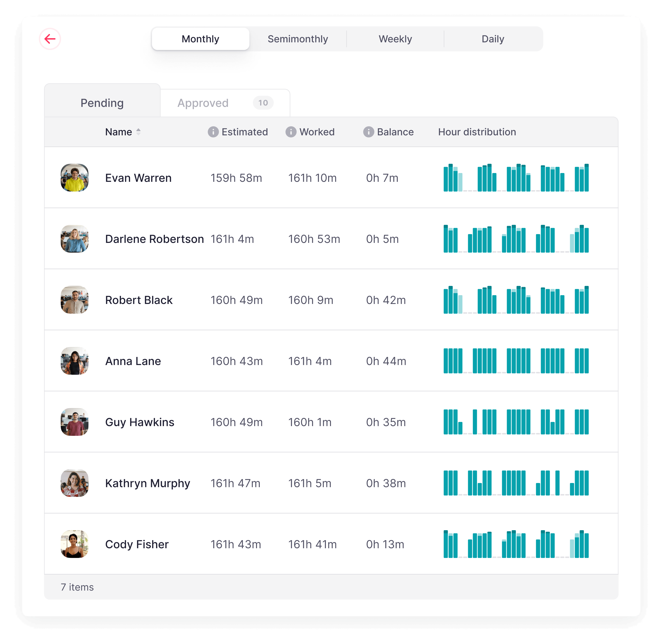Sort by Name using sort arrows

click(139, 132)
